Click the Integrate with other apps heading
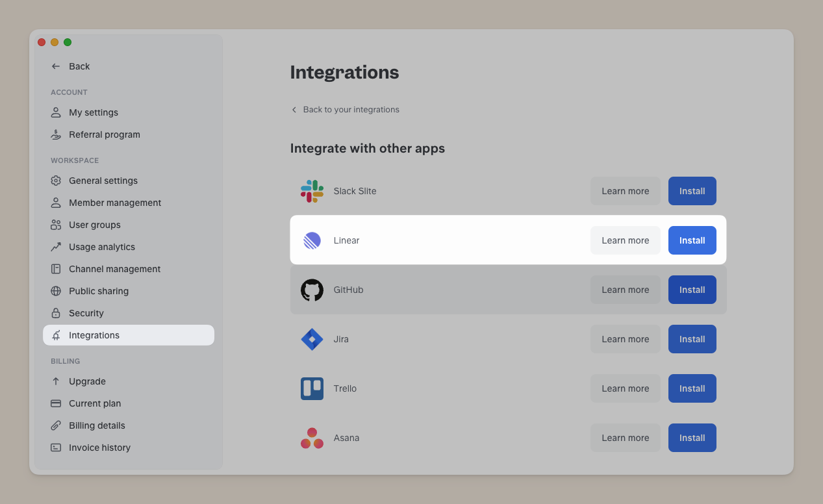Viewport: 823px width, 504px height. click(x=368, y=149)
